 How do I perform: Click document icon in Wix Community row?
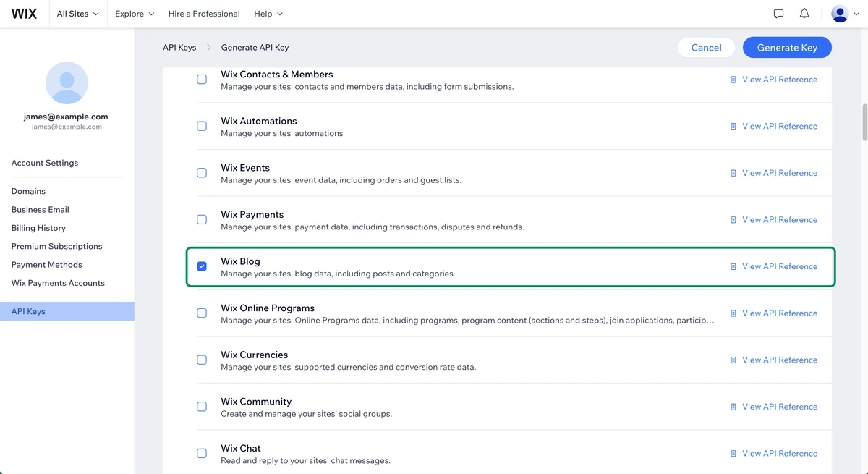click(733, 407)
